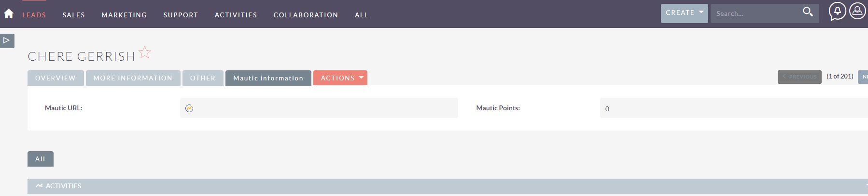The width and height of the screenshot is (868, 196).
Task: Expand the Actions dropdown
Action: [x=340, y=78]
